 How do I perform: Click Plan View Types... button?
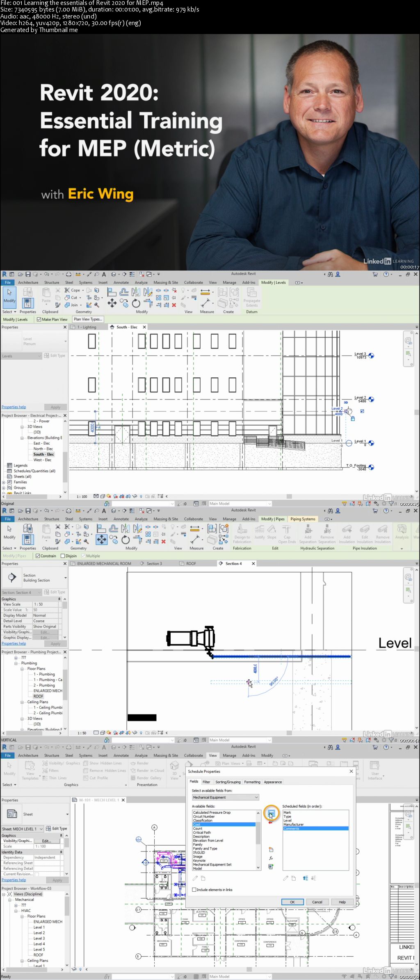[88, 319]
